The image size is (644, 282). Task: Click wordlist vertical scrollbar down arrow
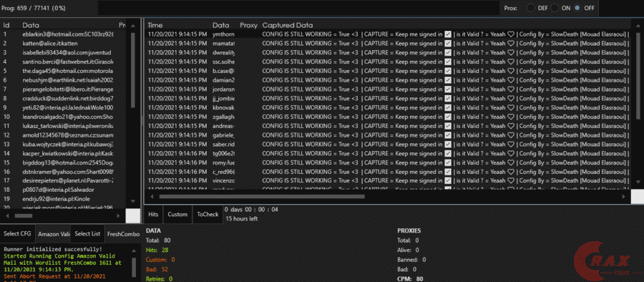(x=132, y=200)
